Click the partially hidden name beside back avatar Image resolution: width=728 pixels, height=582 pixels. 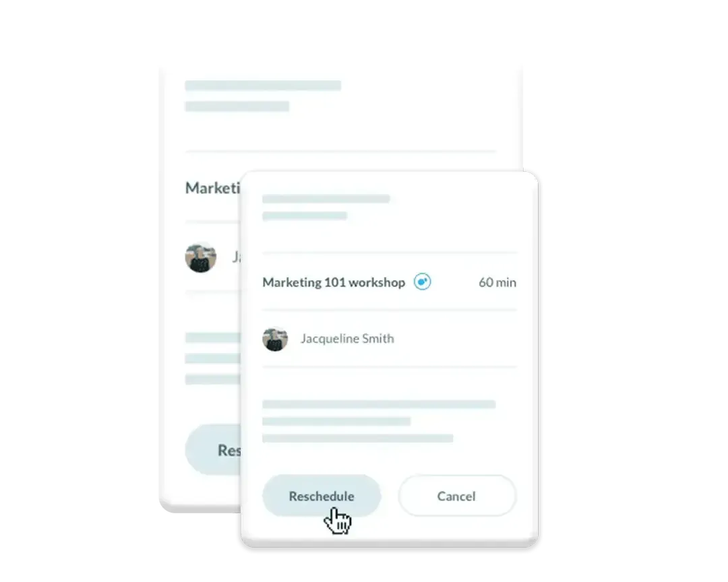click(x=237, y=257)
